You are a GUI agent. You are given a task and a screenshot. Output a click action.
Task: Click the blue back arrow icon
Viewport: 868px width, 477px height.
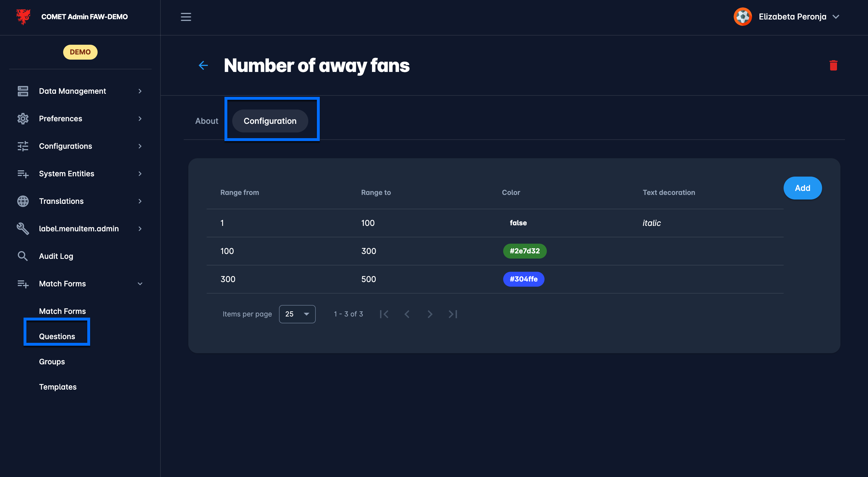click(x=203, y=65)
